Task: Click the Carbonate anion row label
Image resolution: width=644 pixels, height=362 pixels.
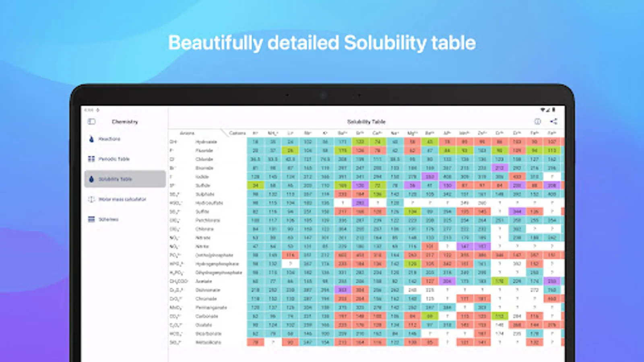Action: click(206, 317)
